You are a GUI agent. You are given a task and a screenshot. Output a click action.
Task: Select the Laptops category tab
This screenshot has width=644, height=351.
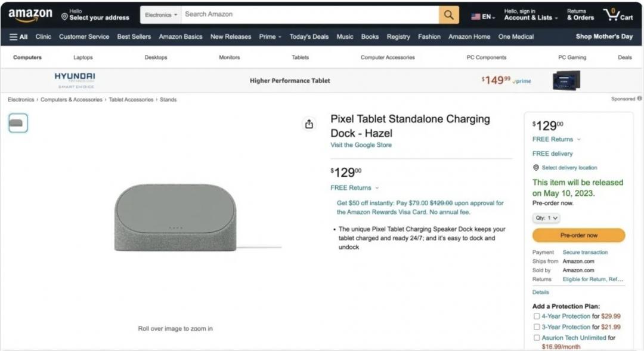83,58
